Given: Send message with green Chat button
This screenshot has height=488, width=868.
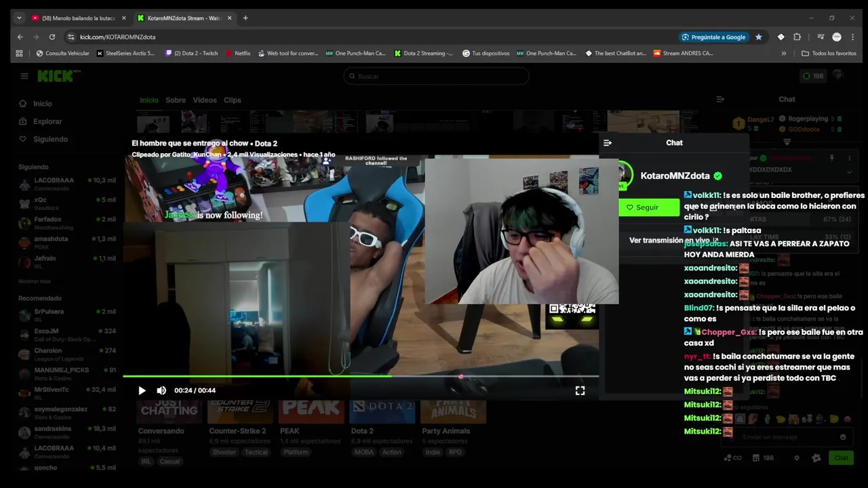Looking at the screenshot, I should pos(841,457).
